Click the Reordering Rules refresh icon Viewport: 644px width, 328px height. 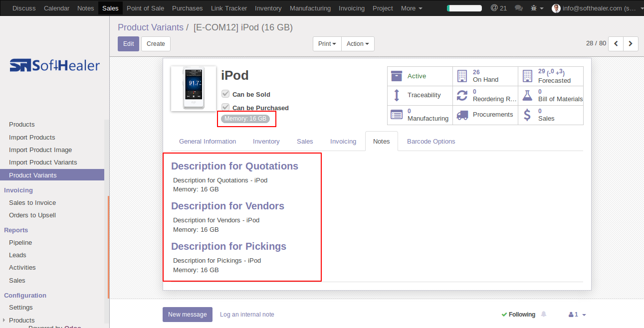tap(462, 95)
